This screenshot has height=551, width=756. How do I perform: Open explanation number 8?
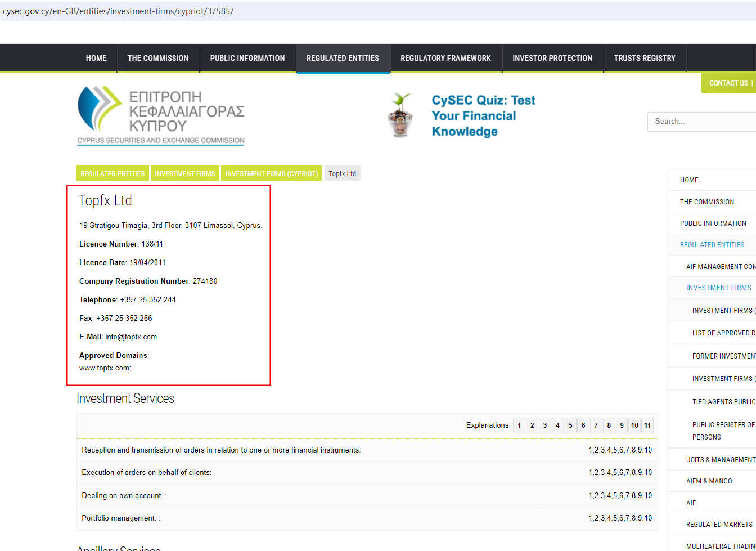tap(609, 425)
